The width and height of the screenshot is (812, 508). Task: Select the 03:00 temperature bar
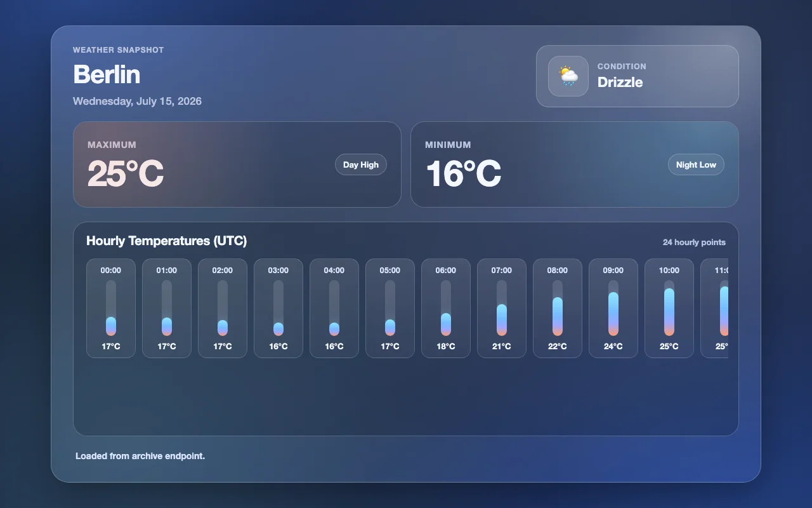click(278, 308)
